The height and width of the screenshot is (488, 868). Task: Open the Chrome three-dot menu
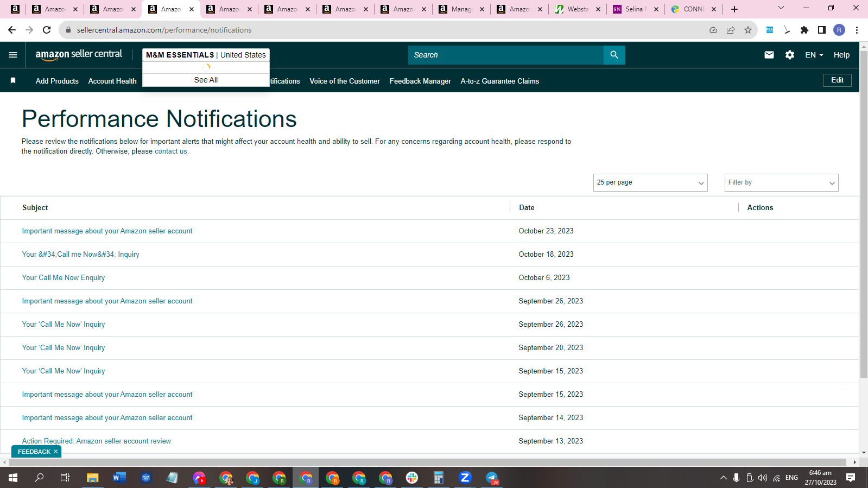click(x=857, y=30)
